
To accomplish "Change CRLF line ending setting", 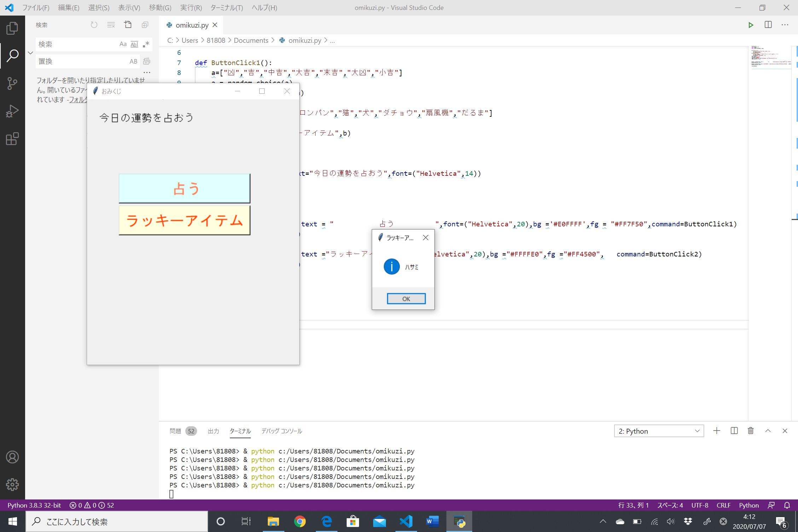I will click(723, 505).
